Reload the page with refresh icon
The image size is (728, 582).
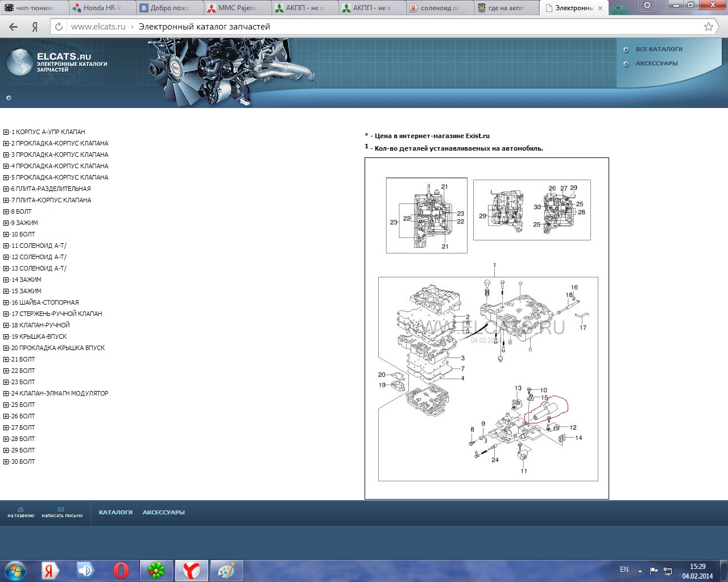(x=59, y=27)
